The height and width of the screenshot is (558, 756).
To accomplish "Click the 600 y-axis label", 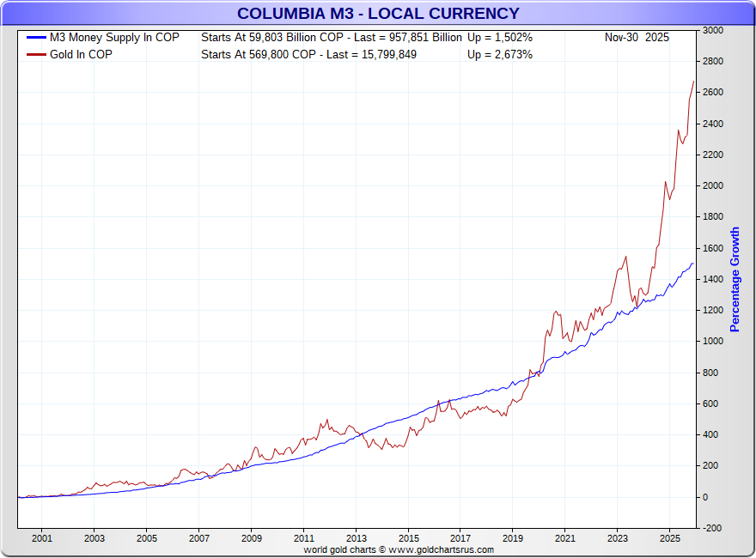I will (710, 403).
